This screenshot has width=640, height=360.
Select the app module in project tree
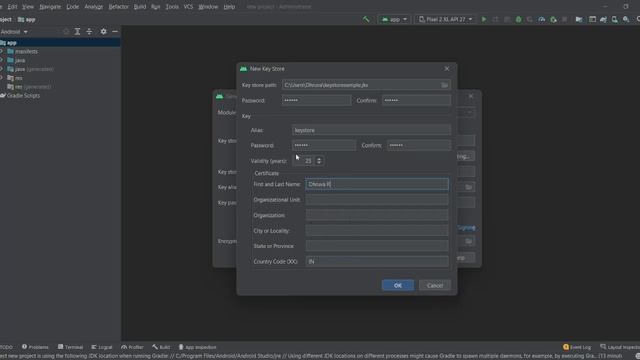click(60, 42)
